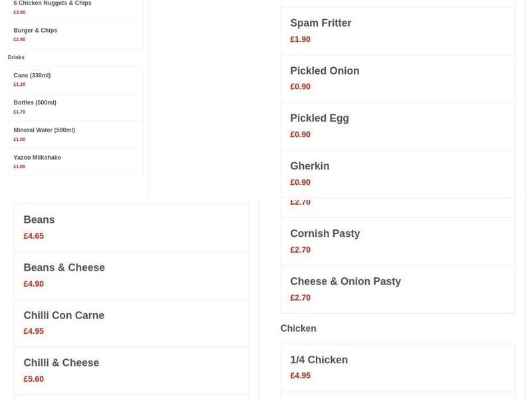Screen dimensions: 532x399
Task: Select Bottles (500ml) drink option
Action: (x=35, y=103)
